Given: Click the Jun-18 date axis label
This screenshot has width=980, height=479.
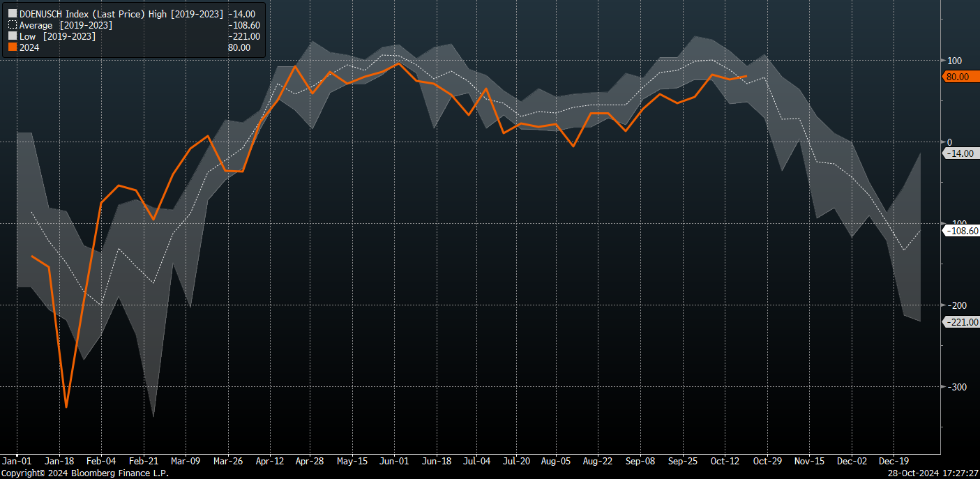Looking at the screenshot, I should tap(437, 462).
